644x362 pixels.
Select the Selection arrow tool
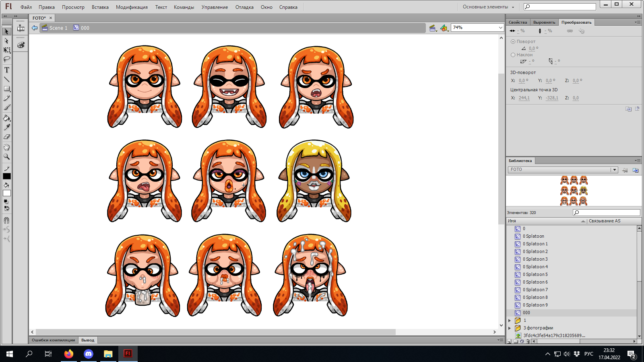tap(7, 31)
